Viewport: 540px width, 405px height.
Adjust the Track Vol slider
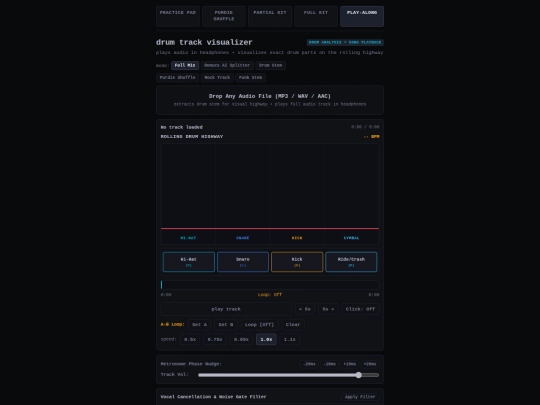pyautogui.click(x=289, y=375)
